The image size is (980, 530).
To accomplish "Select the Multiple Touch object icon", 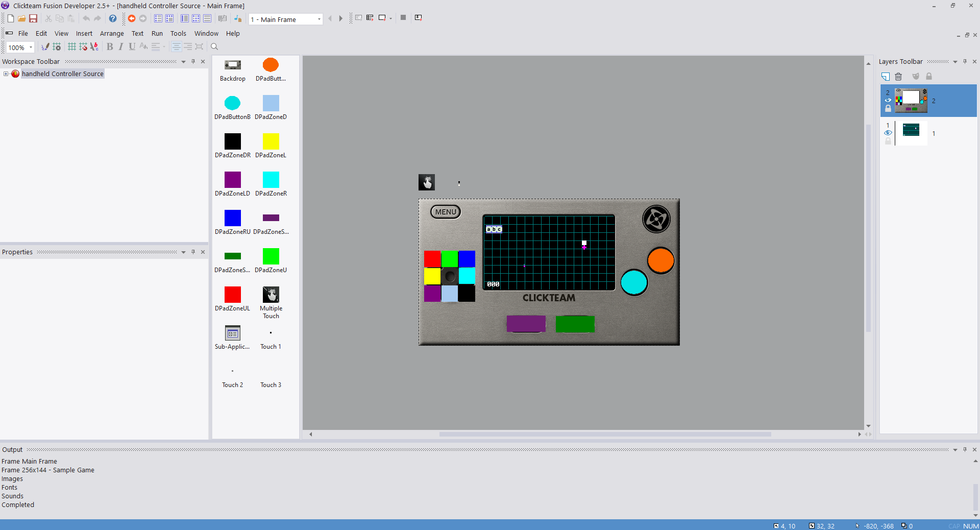I will [271, 295].
